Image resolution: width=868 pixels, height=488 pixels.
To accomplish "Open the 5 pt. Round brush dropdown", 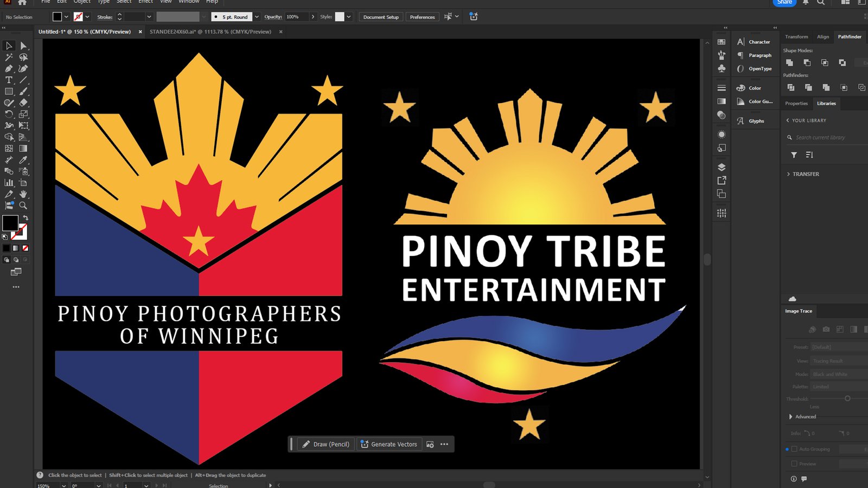I will coord(257,17).
